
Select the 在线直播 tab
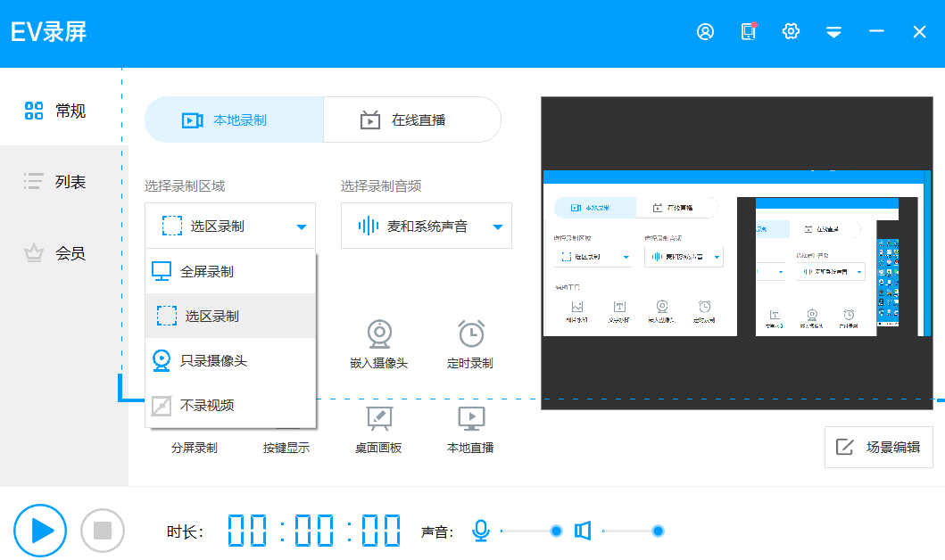[x=412, y=119]
